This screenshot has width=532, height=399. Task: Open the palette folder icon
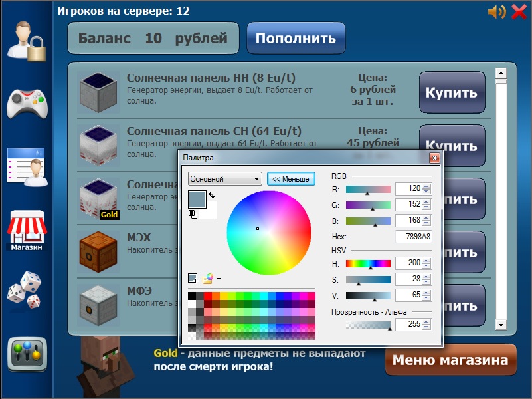(x=208, y=279)
